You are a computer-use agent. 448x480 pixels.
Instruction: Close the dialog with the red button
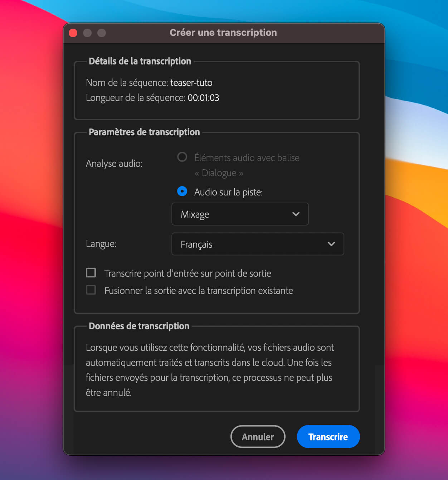pos(73,33)
